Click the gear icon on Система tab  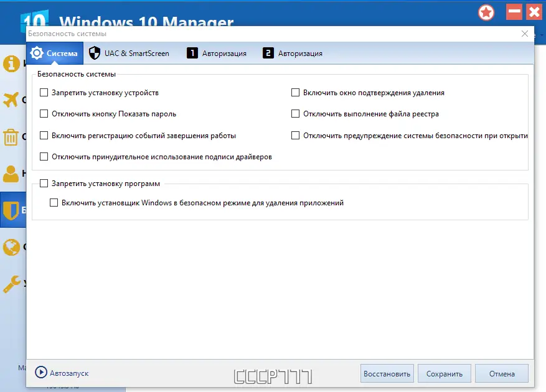[x=35, y=53]
